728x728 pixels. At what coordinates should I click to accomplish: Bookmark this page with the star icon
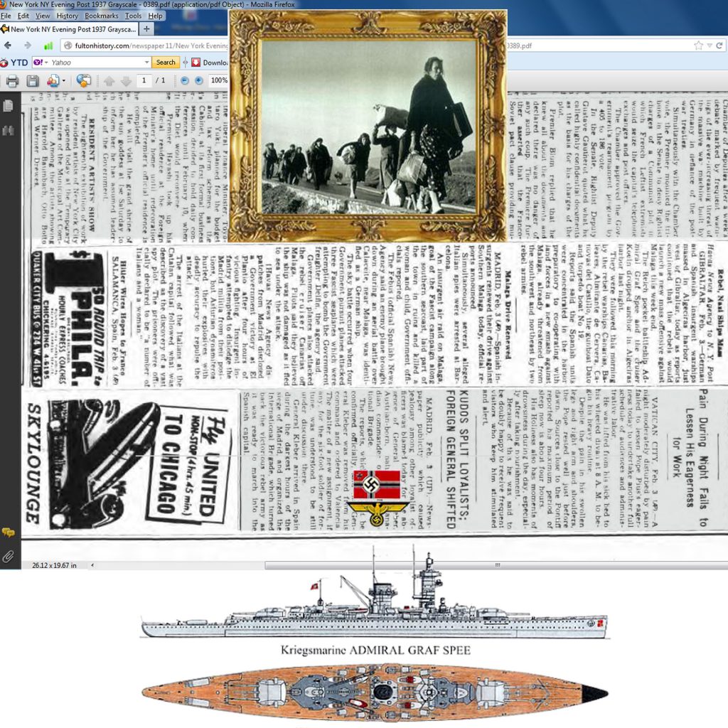click(x=698, y=45)
